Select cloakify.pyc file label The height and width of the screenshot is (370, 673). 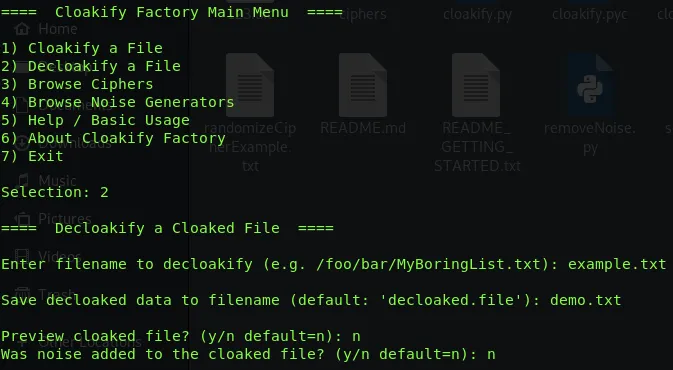(x=589, y=14)
